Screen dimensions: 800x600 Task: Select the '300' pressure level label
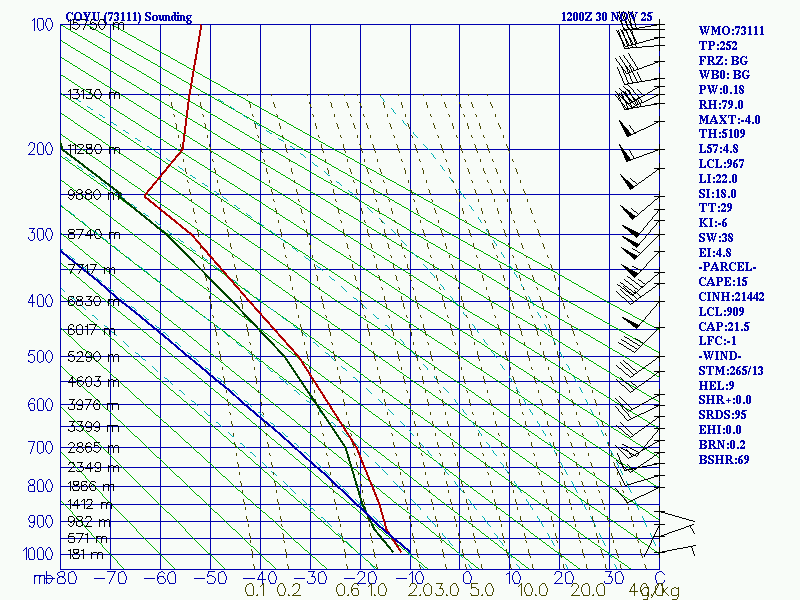[40, 235]
